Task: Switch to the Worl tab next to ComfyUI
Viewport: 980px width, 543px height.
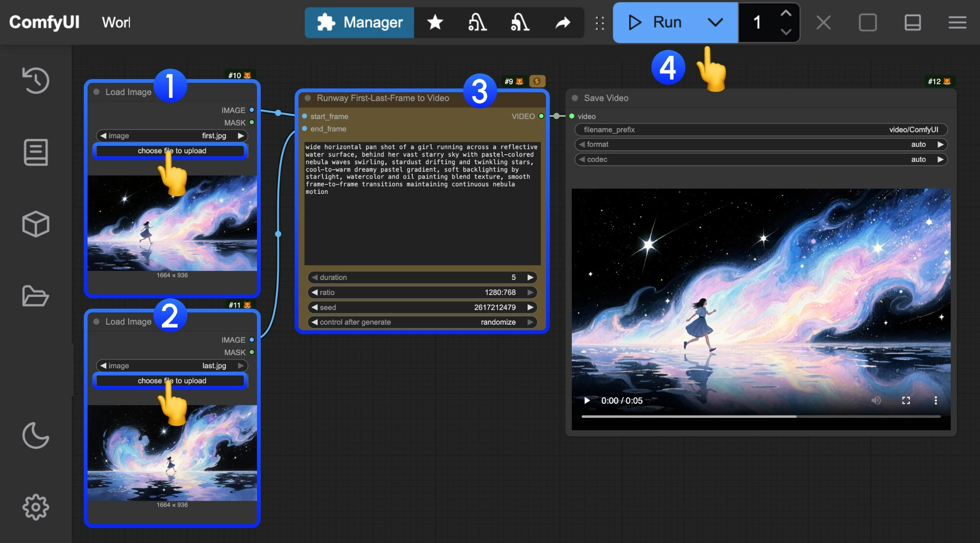Action: 115,22
